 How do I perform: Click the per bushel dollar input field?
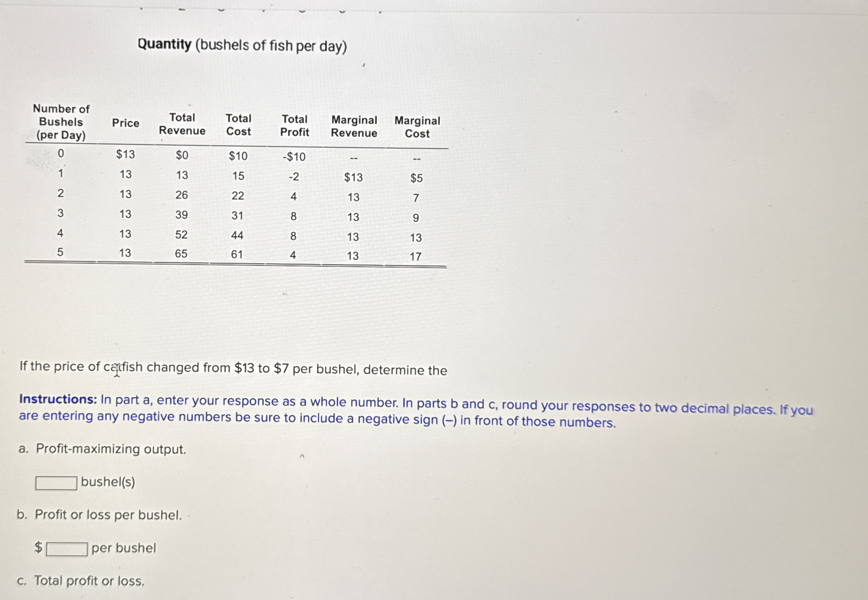(66, 548)
